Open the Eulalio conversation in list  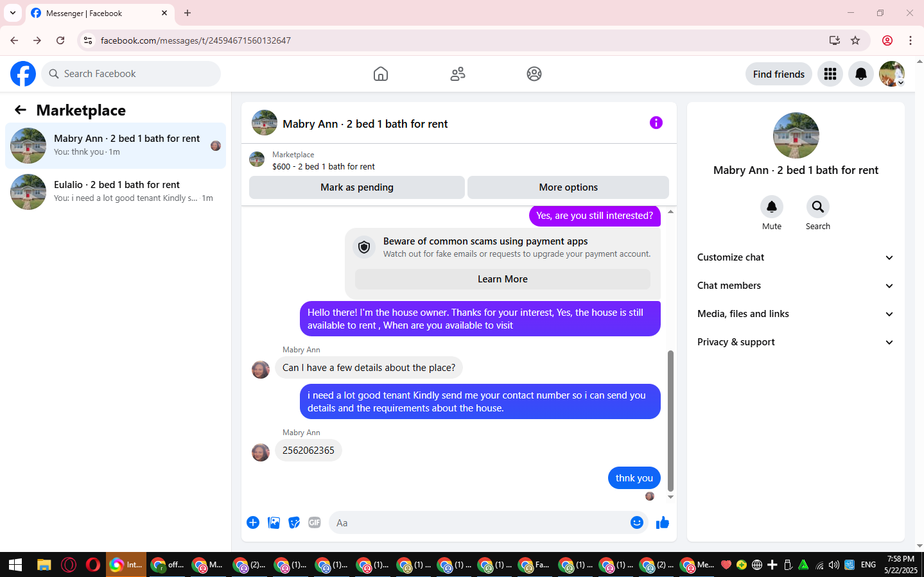coord(116,192)
